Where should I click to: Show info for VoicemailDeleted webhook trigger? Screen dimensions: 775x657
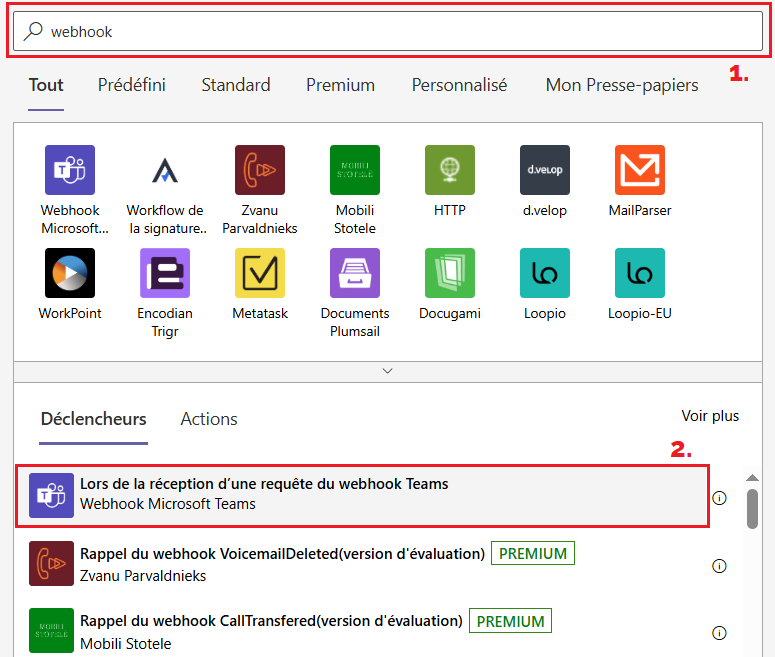719,566
